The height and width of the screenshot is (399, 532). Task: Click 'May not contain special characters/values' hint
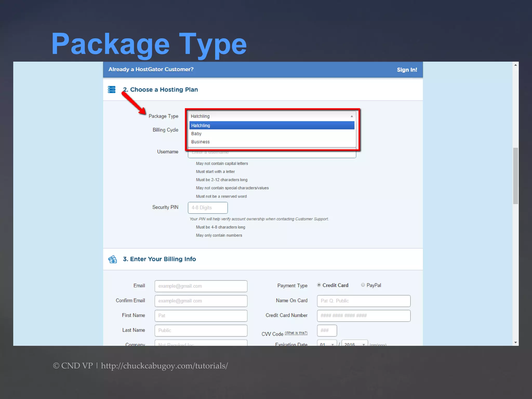click(232, 188)
